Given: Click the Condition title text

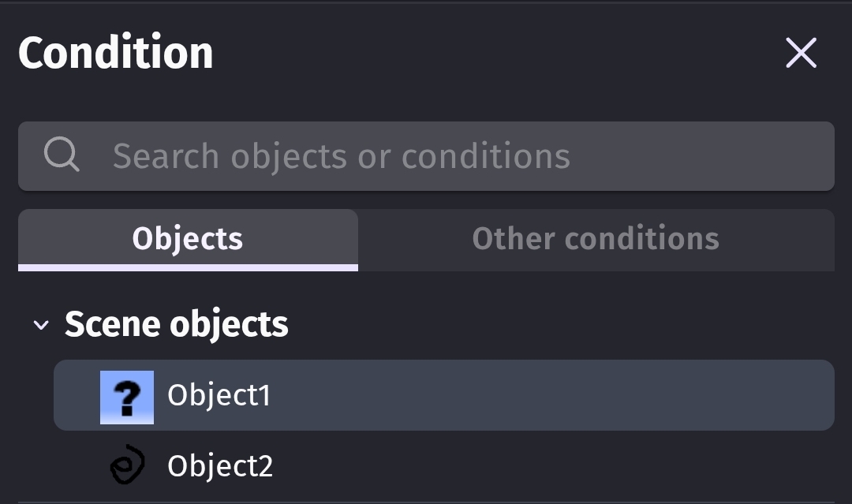Looking at the screenshot, I should (116, 54).
